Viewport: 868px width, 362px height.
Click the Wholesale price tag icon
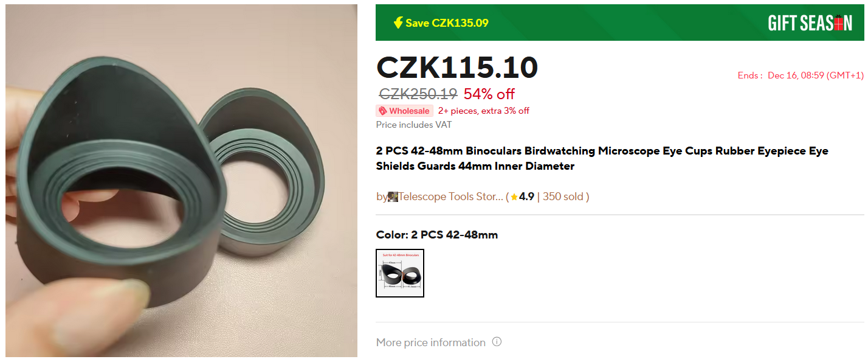click(x=383, y=111)
